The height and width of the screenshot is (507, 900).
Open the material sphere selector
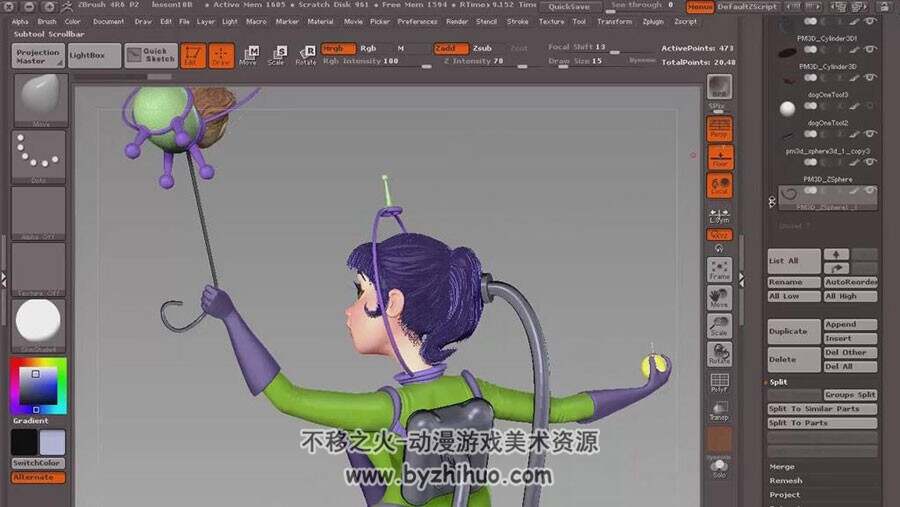point(39,325)
